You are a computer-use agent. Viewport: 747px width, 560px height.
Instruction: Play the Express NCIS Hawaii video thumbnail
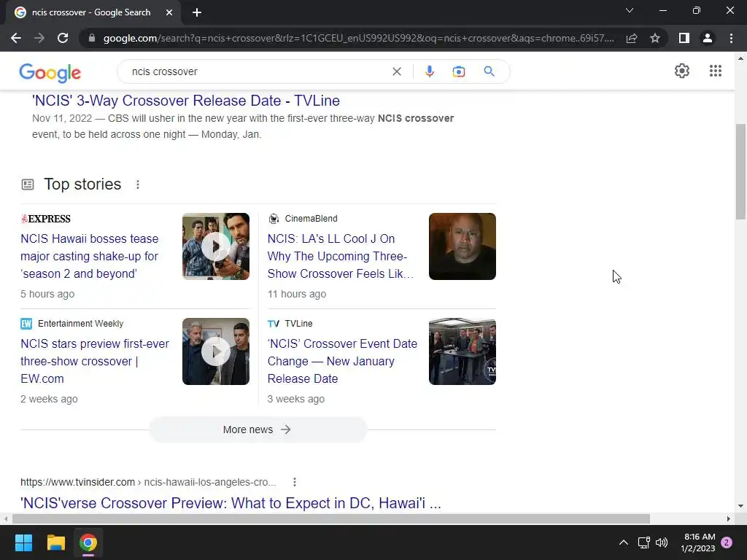pyautogui.click(x=216, y=246)
